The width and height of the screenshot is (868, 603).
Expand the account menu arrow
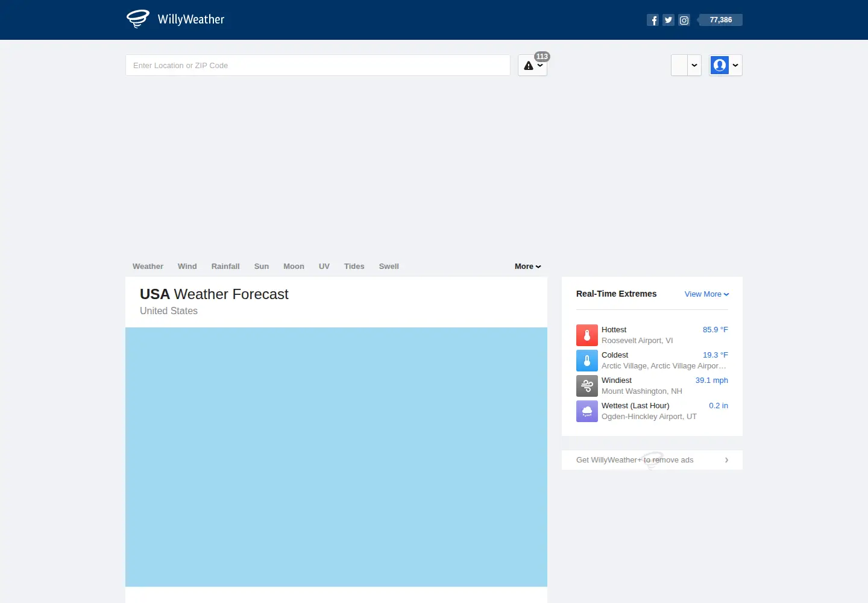click(735, 65)
